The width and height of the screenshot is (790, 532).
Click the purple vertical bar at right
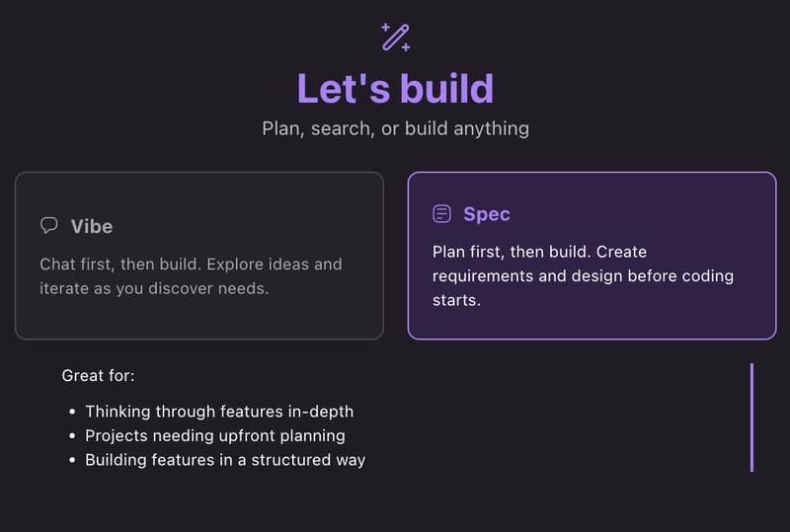[751, 417]
